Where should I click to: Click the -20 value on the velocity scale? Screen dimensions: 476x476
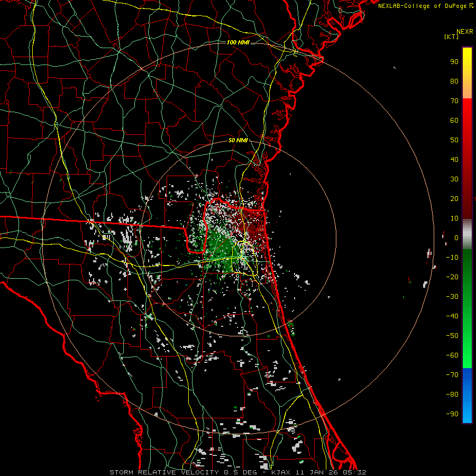tap(452, 277)
